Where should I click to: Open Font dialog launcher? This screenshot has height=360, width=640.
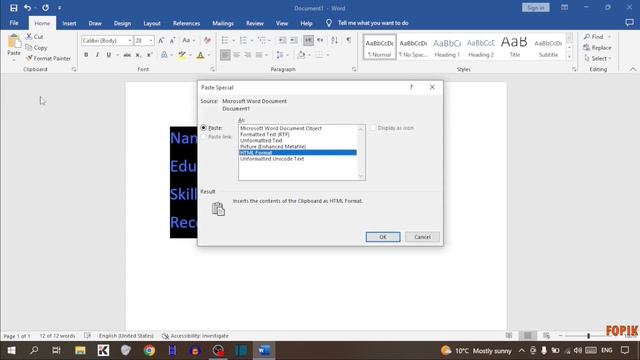213,69
